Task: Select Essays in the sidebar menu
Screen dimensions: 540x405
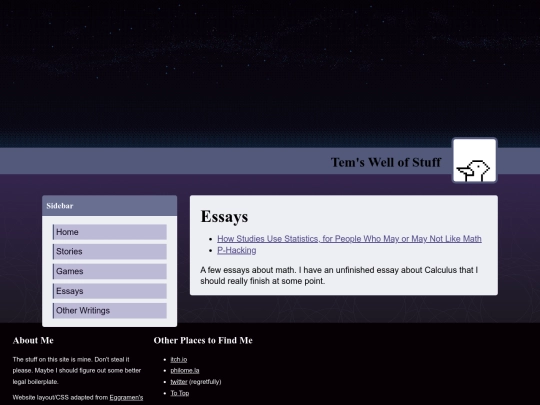Action: click(x=110, y=291)
